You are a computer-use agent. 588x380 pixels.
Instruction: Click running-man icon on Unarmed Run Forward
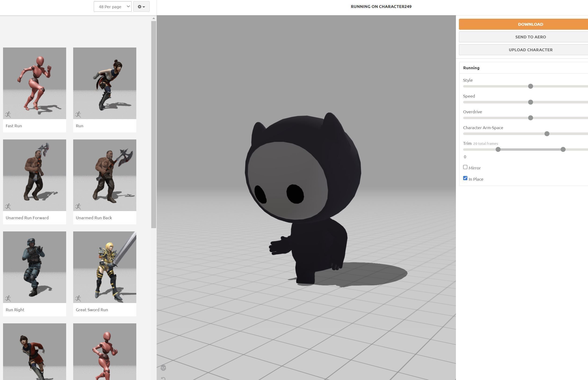[8, 206]
